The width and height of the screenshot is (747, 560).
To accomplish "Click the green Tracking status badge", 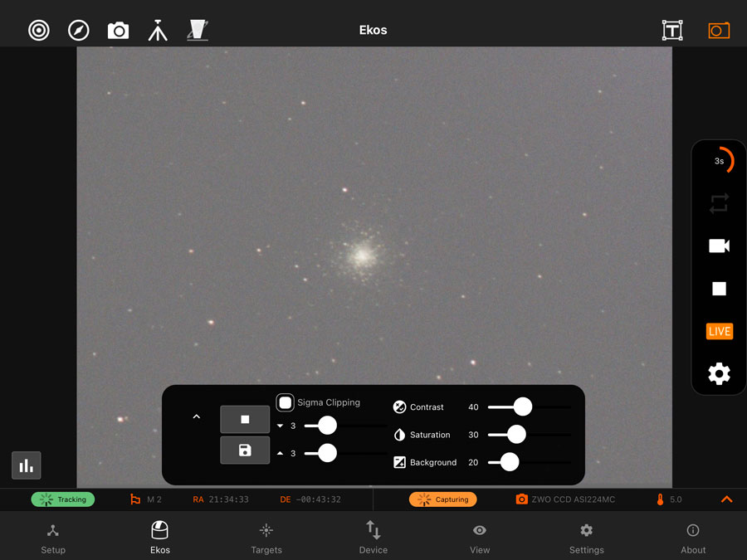I will click(63, 499).
